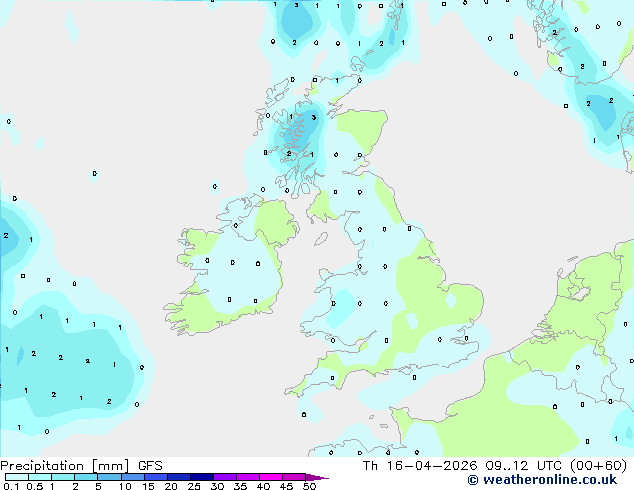Click the legend label '45'
Image resolution: width=634 pixels, height=490 pixels.
coord(286,486)
